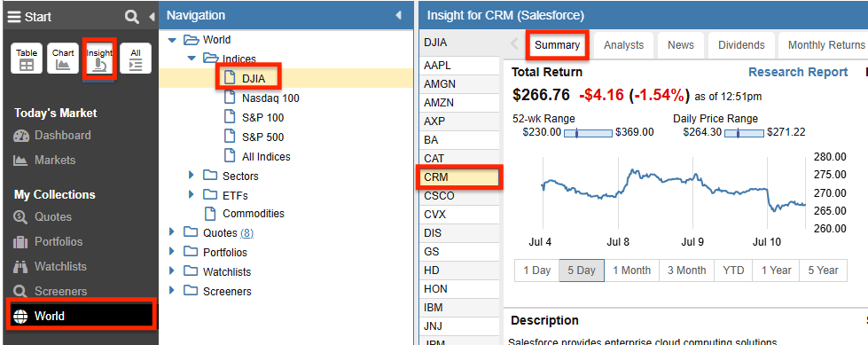Viewport: 868px width, 345px height.
Task: Set chart range to 1 Year
Action: point(776,271)
